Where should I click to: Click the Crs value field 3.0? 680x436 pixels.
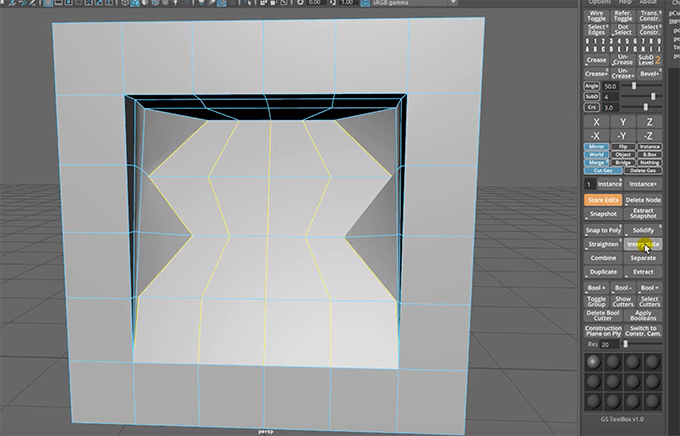[x=610, y=107]
